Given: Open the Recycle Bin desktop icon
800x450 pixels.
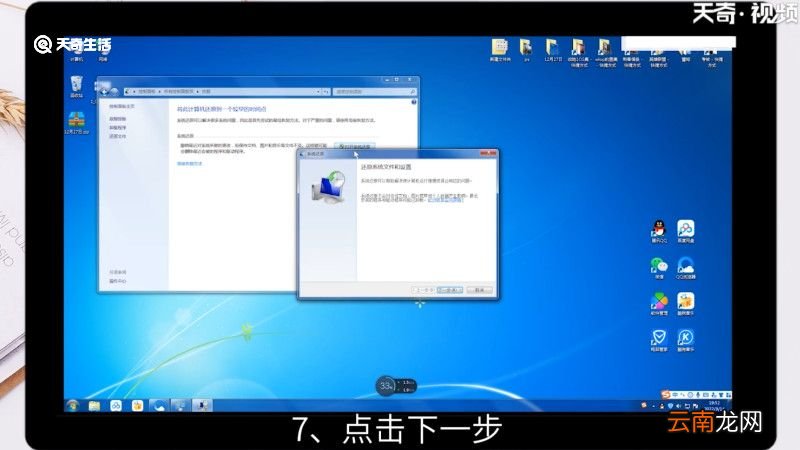Looking at the screenshot, I should (x=77, y=87).
